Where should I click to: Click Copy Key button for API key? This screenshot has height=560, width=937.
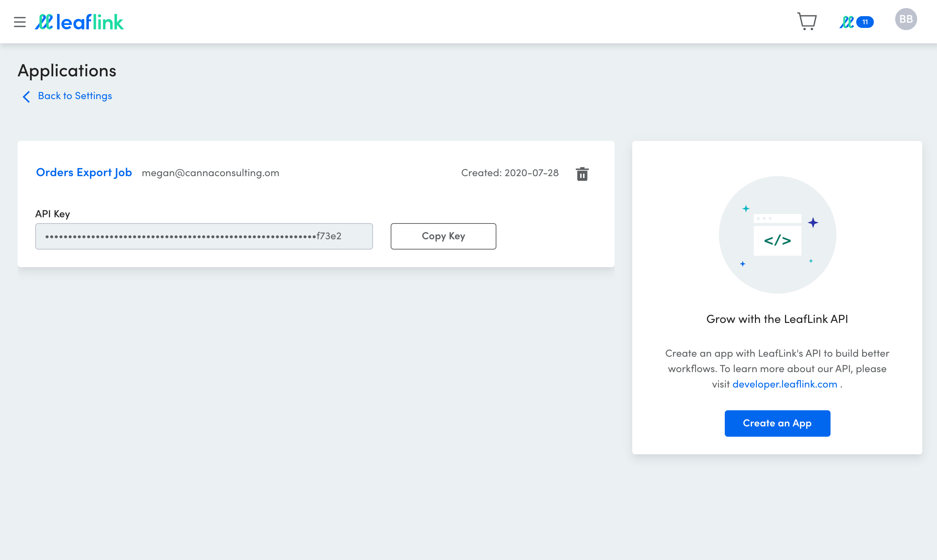(443, 236)
